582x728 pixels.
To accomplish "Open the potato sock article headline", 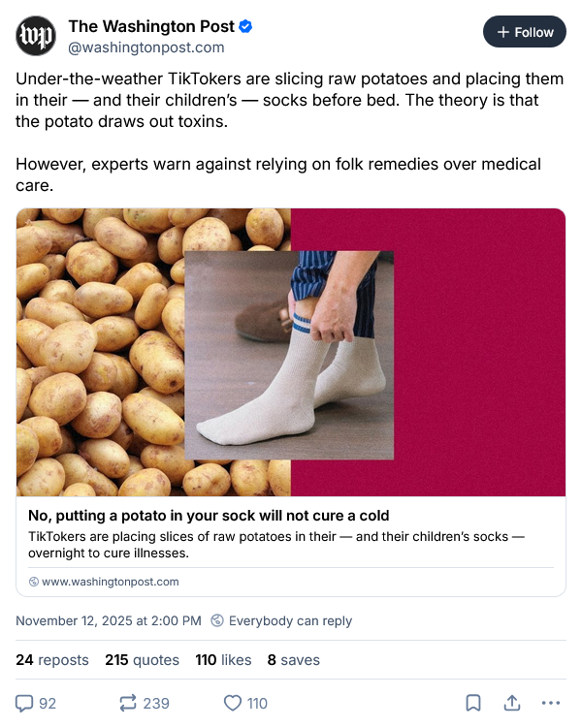I will point(209,516).
